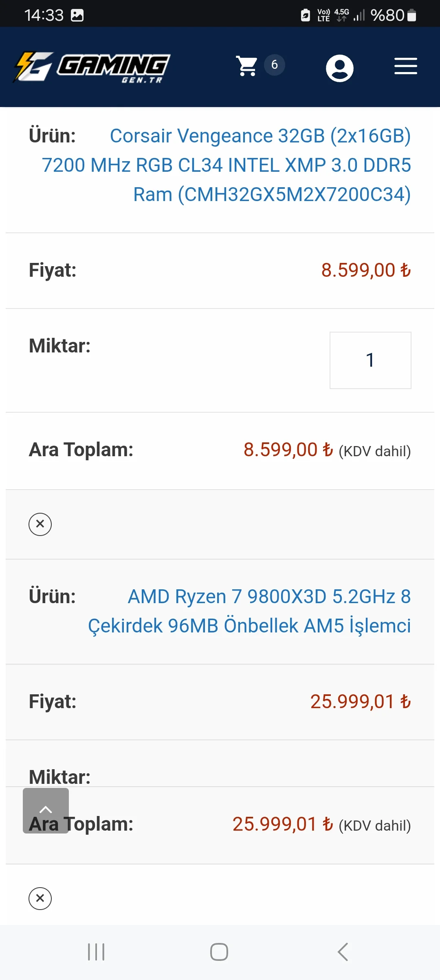
Task: Go to Gaming Gen.TR homepage logo
Action: coord(92,67)
